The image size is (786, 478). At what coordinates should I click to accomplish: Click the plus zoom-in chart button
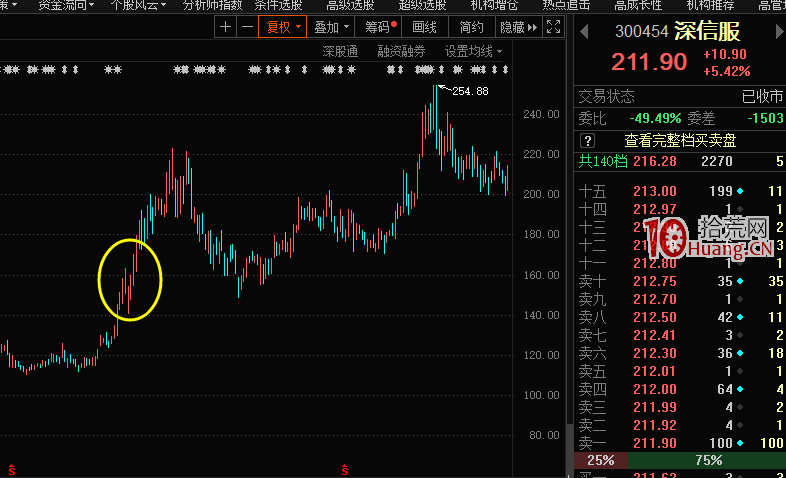point(226,27)
